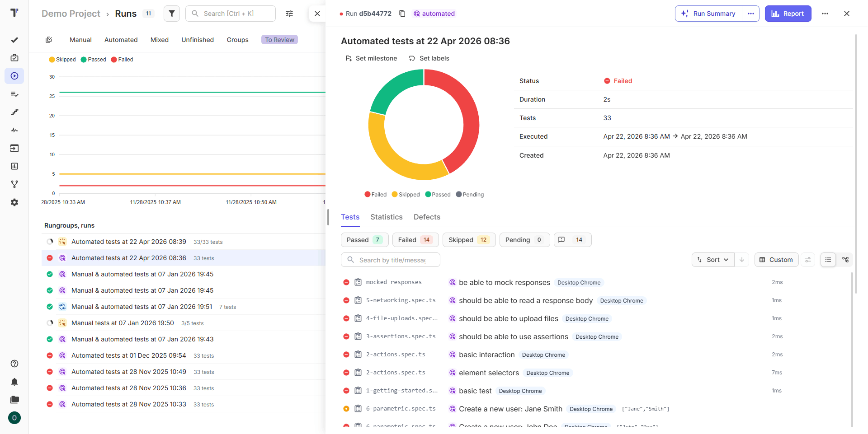Toggle Skipped series in chart legend
The image size is (868, 434).
(x=62, y=60)
